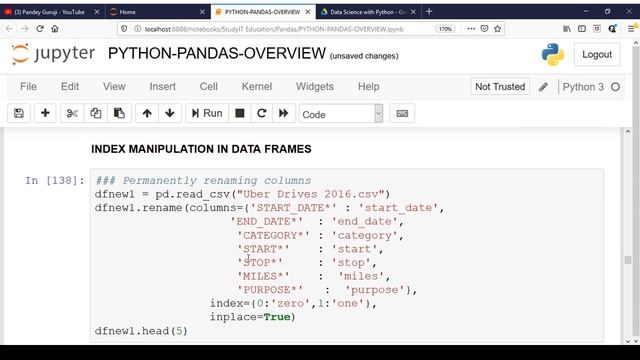Image resolution: width=640 pixels, height=360 pixels.
Task: Open the Help menu
Action: [x=369, y=87]
